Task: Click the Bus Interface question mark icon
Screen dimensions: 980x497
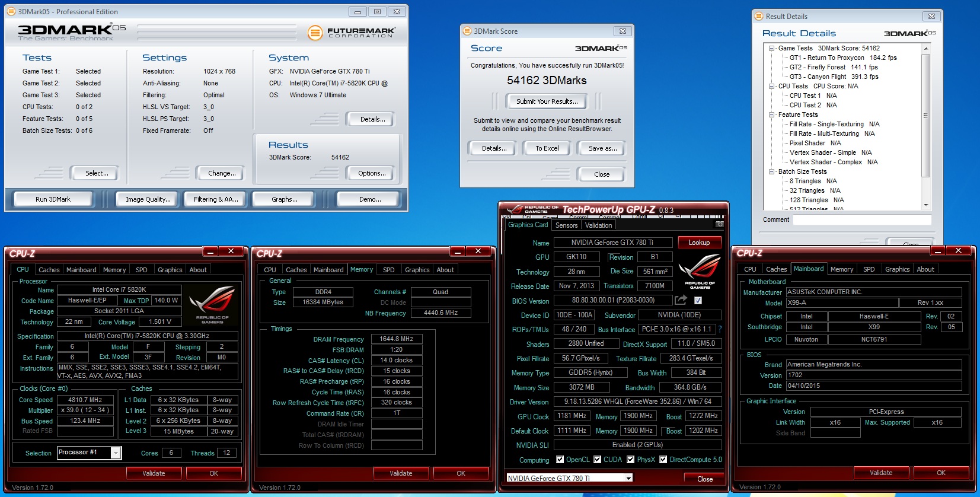Action: click(x=720, y=329)
